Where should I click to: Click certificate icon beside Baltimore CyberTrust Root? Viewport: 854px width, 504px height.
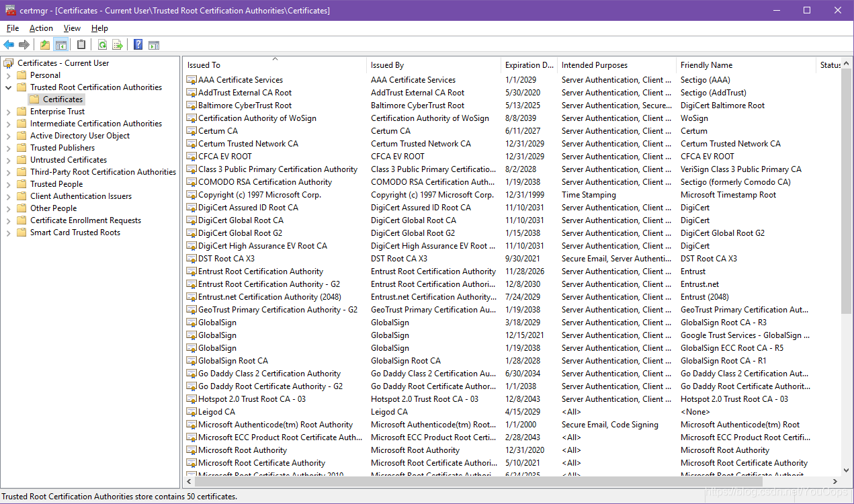click(191, 106)
